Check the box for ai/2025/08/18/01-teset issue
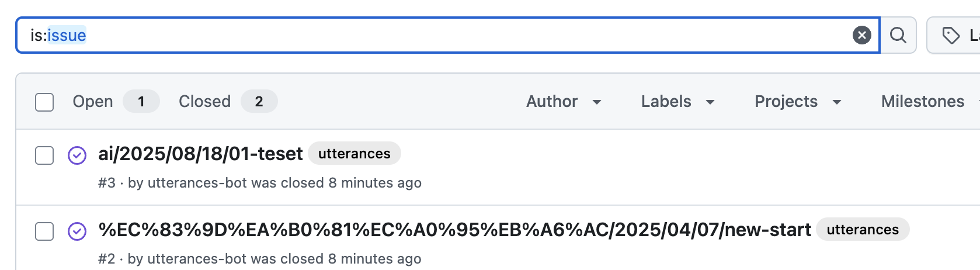Viewport: 980px width, 270px height. point(44,155)
